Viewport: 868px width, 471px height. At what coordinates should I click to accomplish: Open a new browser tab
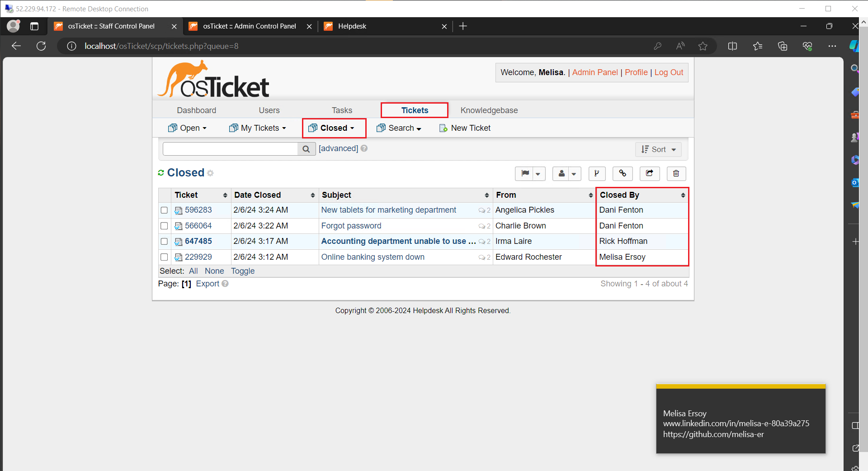click(x=463, y=26)
